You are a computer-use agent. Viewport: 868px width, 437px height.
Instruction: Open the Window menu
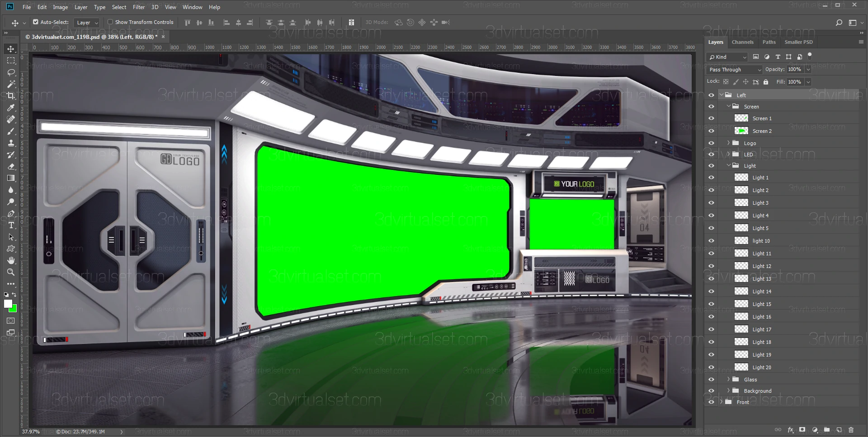click(x=193, y=7)
